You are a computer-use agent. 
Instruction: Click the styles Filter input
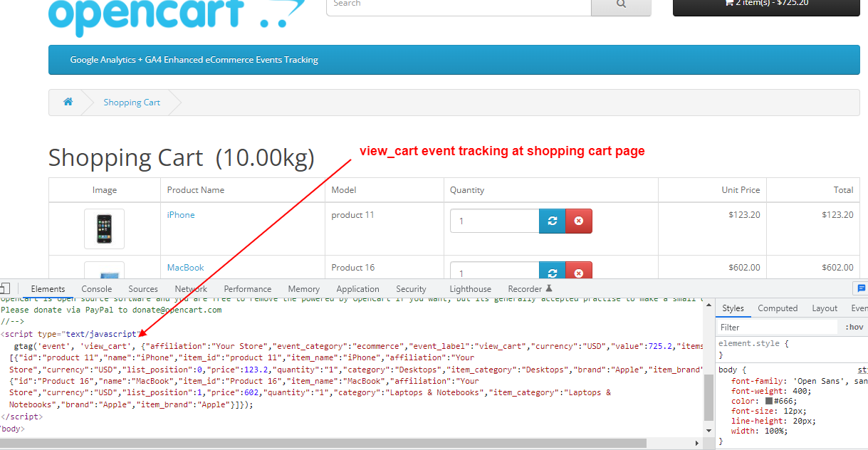778,328
